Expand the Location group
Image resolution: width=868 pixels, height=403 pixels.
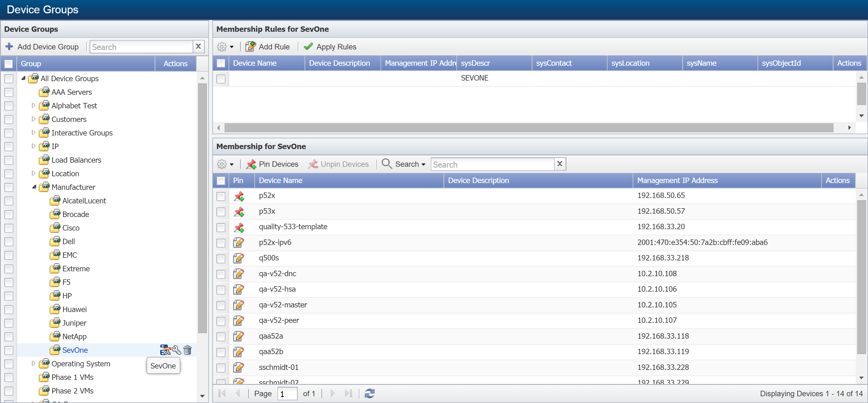tap(33, 173)
